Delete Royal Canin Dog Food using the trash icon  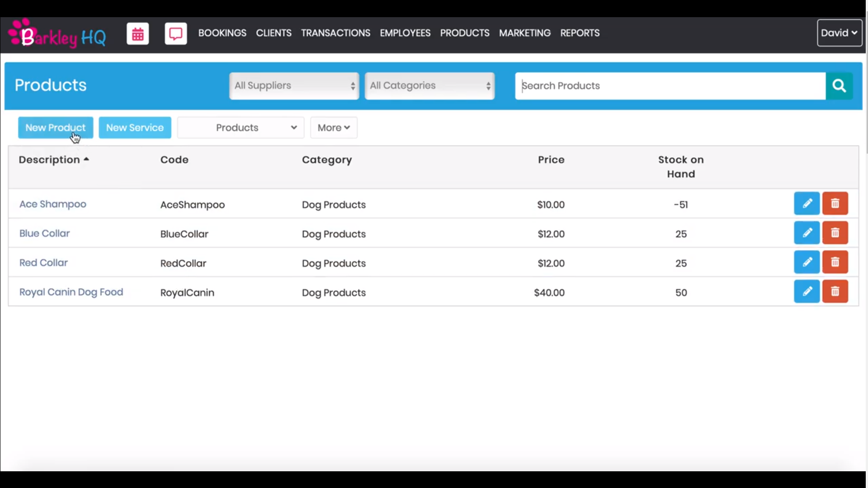pyautogui.click(x=835, y=291)
